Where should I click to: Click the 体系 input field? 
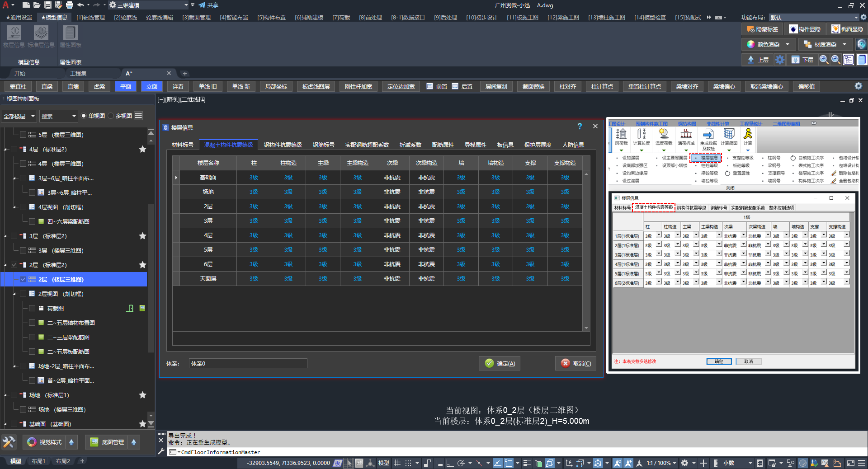coord(248,363)
